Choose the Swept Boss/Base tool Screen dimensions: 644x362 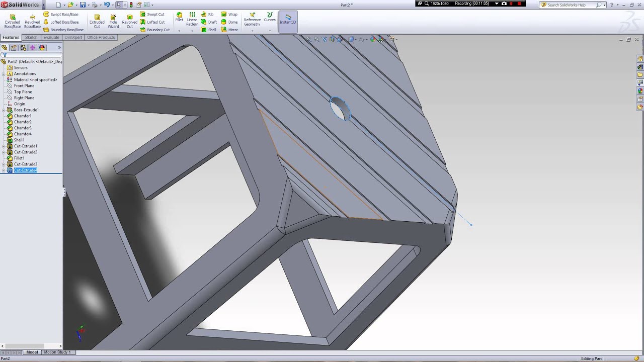click(60, 15)
